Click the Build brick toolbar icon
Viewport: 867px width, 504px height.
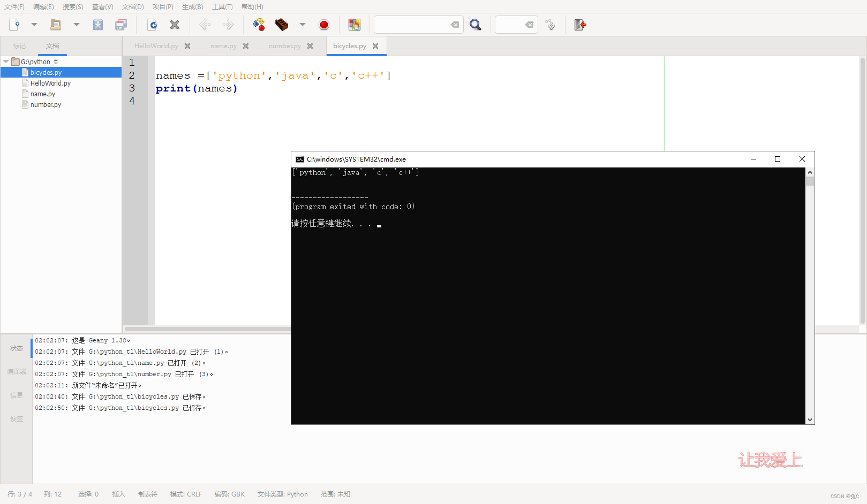click(282, 25)
